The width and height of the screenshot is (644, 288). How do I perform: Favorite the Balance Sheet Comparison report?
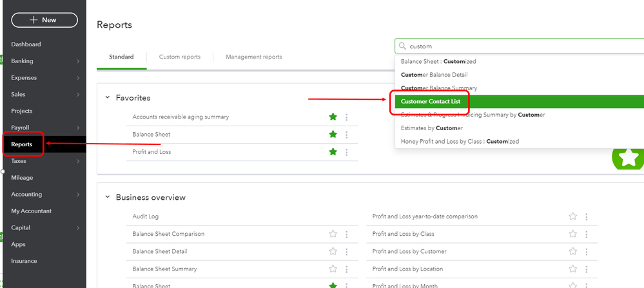(x=333, y=234)
